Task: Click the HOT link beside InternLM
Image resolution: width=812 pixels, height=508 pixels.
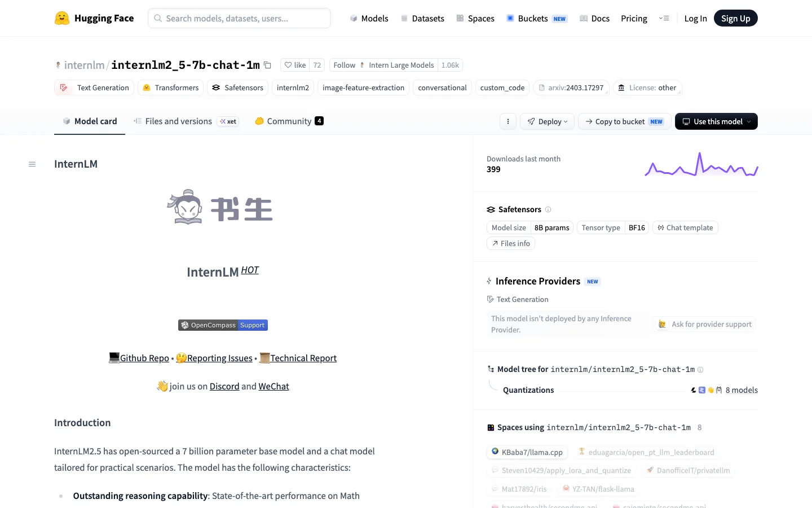Action: (250, 270)
